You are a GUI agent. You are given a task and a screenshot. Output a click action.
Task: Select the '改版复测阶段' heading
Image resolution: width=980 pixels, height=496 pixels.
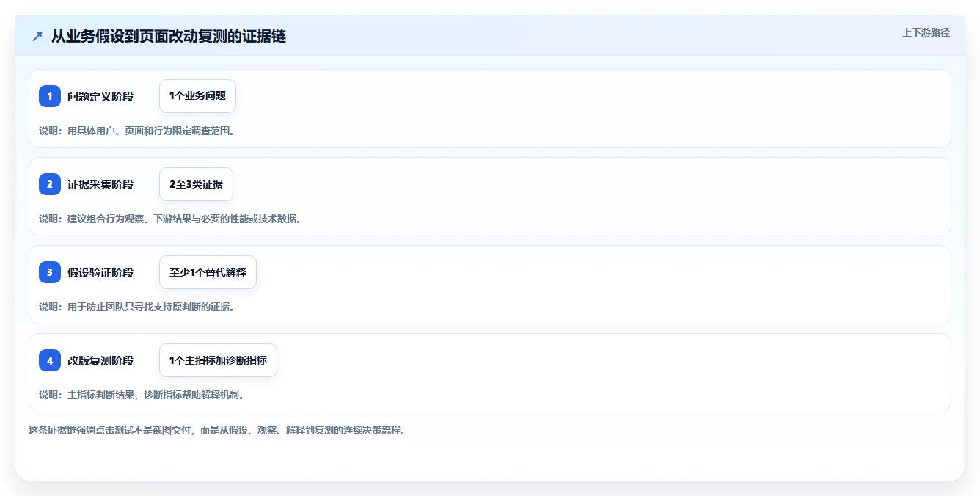(x=100, y=360)
